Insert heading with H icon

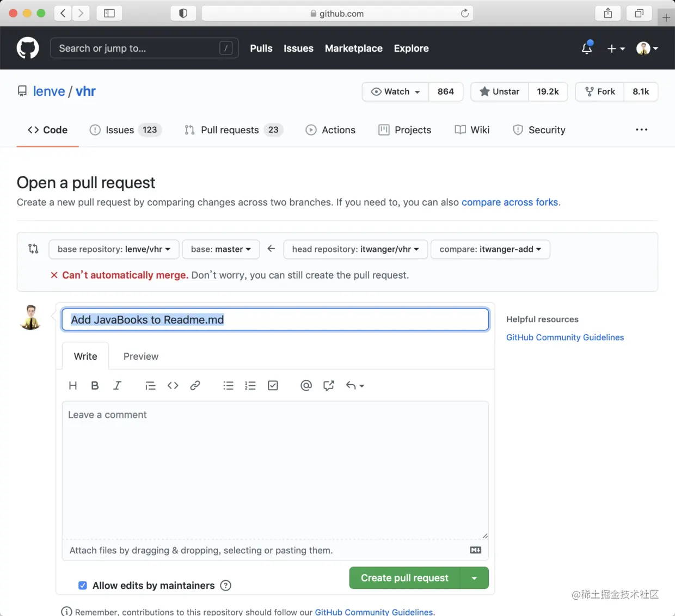tap(73, 385)
